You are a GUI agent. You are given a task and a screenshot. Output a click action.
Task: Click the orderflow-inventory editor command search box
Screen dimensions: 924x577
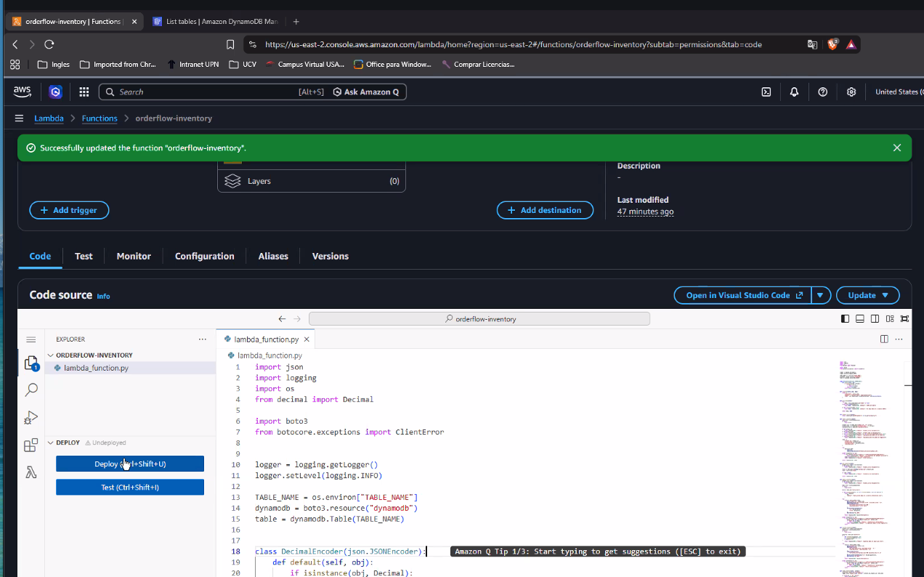pyautogui.click(x=479, y=319)
